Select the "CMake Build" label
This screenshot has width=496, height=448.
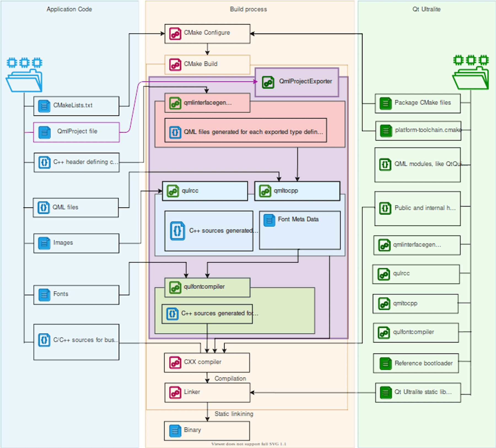click(201, 64)
